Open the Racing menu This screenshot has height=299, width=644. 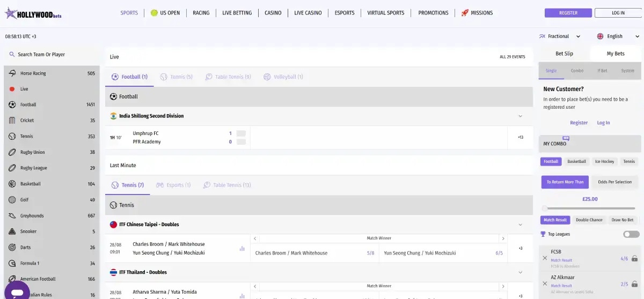[x=201, y=13]
